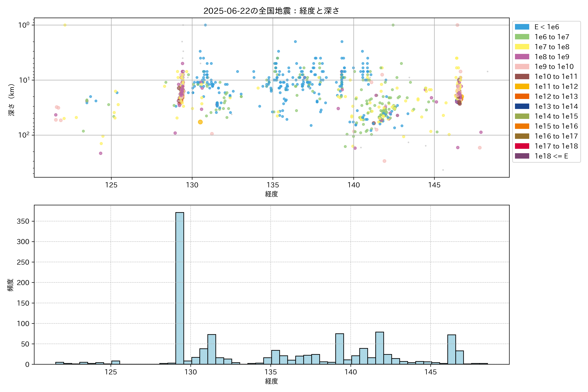Screen dimensions: 588x392
Task: Click the 深さ (km) y-axis label
Action: point(11,100)
